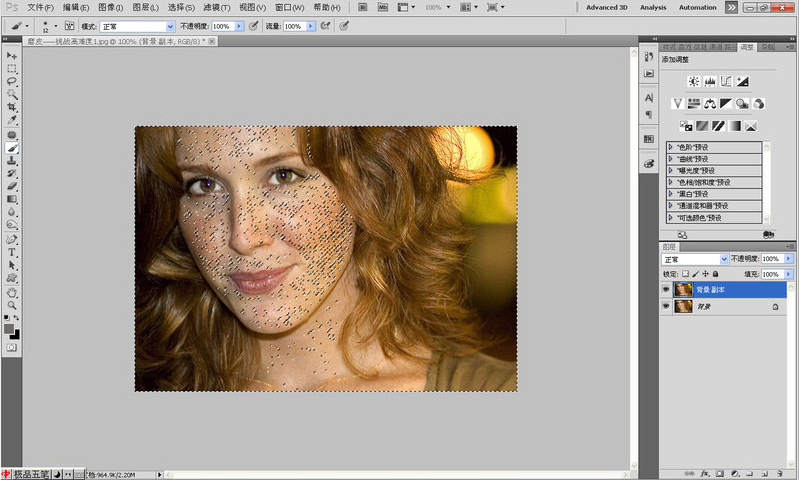The height and width of the screenshot is (480, 799).
Task: Select the Eyedropper tool
Action: [12, 120]
